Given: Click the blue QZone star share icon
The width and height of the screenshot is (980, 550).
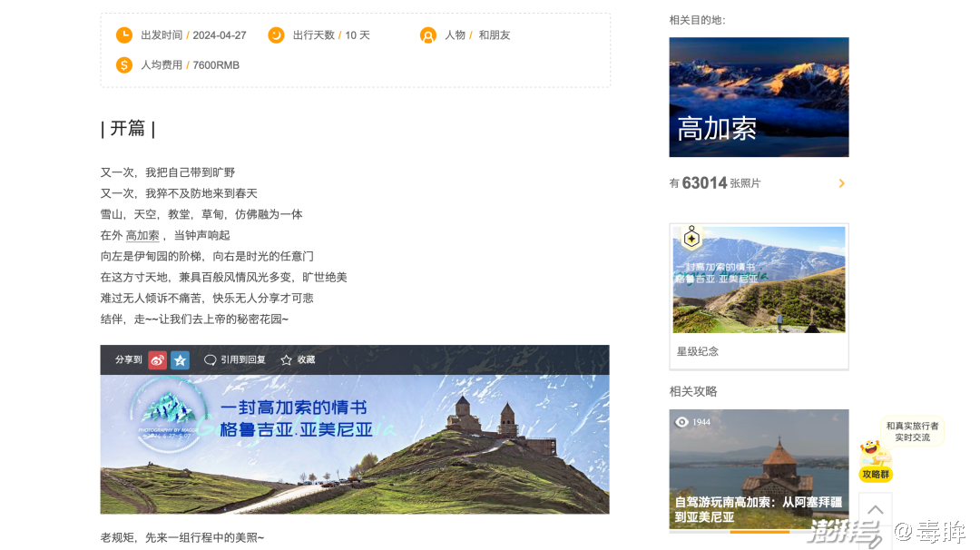Looking at the screenshot, I should [180, 360].
